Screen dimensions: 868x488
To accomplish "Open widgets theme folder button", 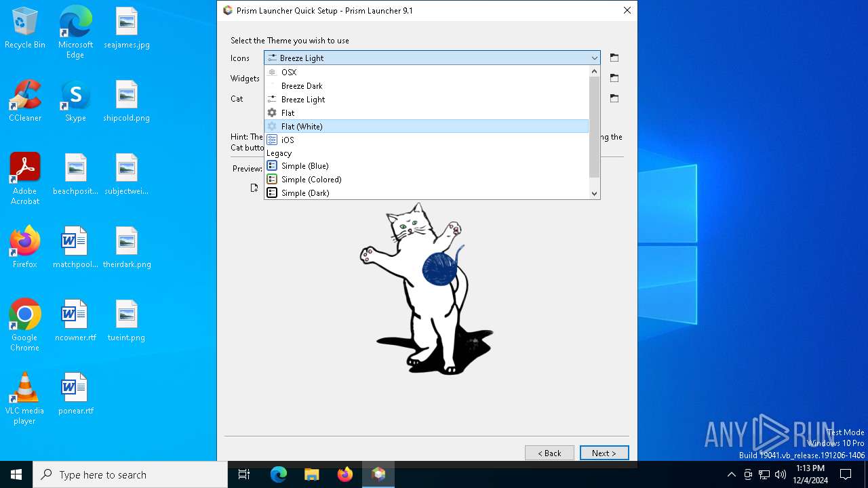I will [614, 78].
